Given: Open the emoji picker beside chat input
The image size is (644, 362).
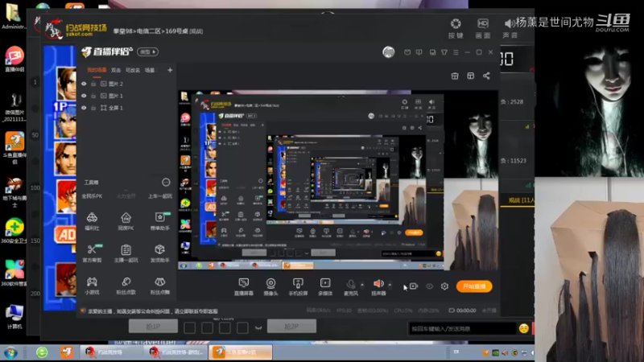Looking at the screenshot, I should point(524,328).
